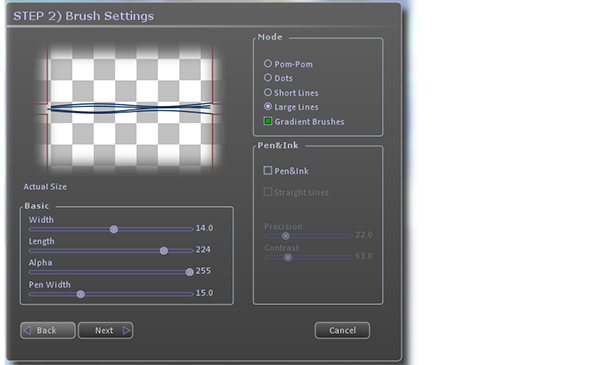Click the Alpha value 255
Image resolution: width=600 pixels, height=365 pixels.
coord(203,271)
